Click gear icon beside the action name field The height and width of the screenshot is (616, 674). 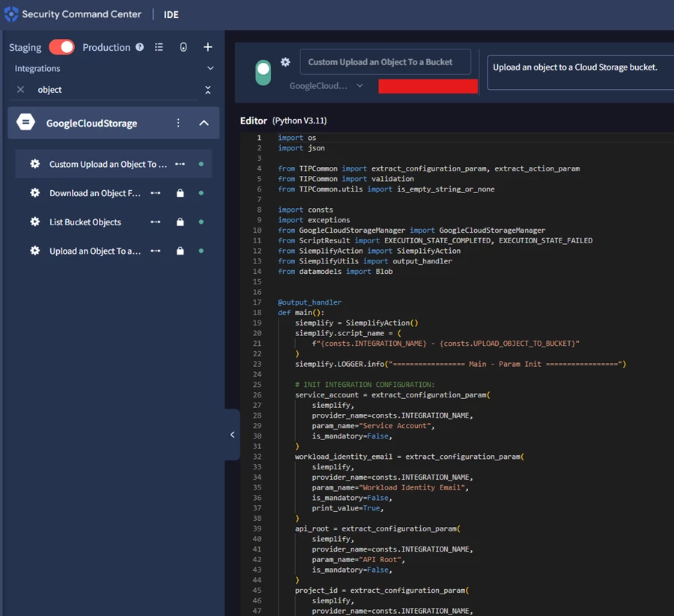point(285,62)
